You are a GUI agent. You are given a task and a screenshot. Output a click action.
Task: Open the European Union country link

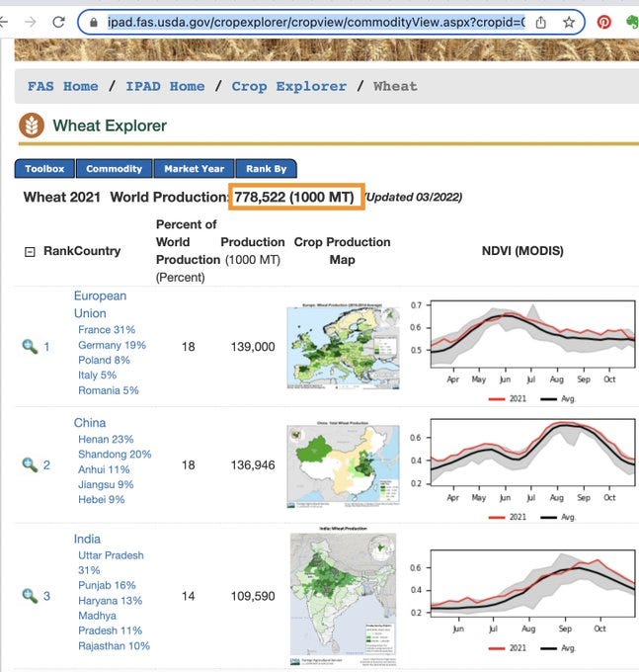[100, 304]
